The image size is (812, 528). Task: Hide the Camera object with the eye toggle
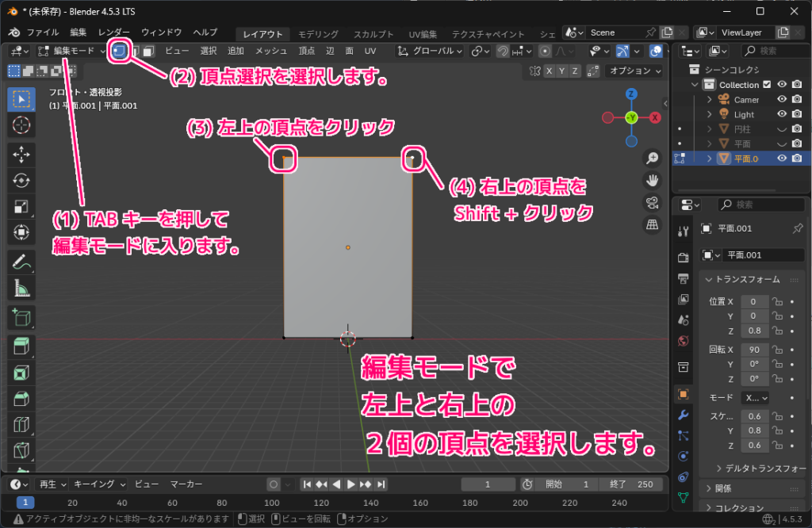(782, 99)
